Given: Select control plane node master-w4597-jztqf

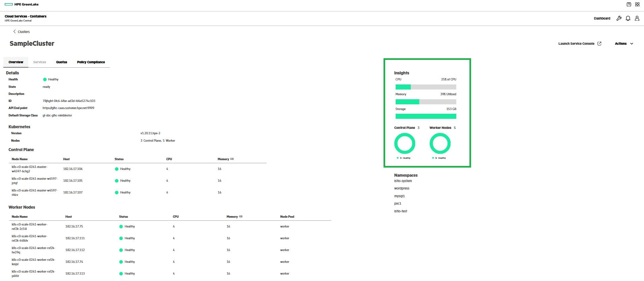Looking at the screenshot, I should pyautogui.click(x=34, y=181).
